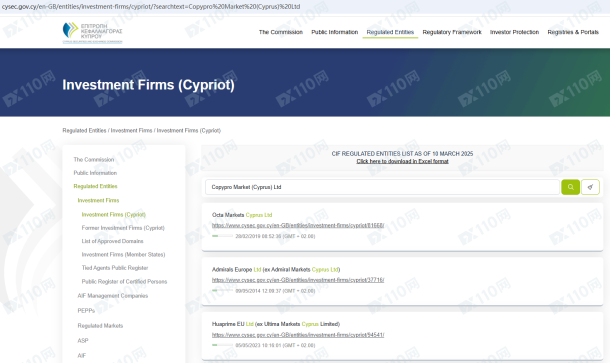Open Tied Agents Public Register
This screenshot has height=363, width=610.
(x=115, y=268)
